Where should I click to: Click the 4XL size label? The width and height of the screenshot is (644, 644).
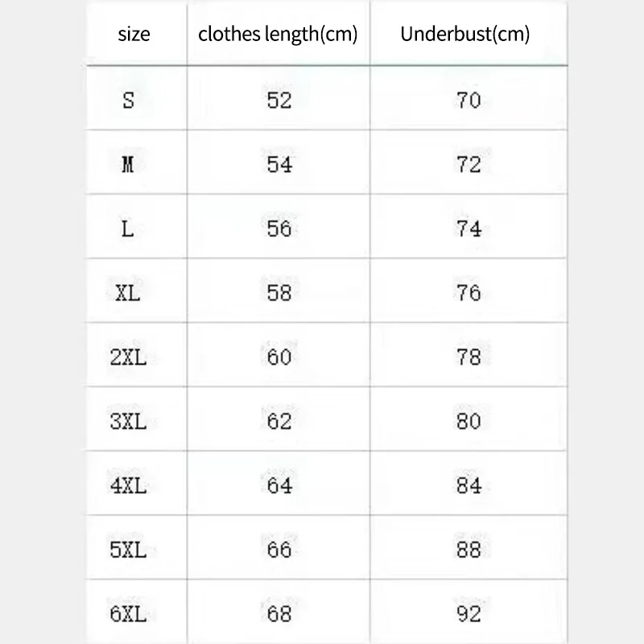point(127,485)
